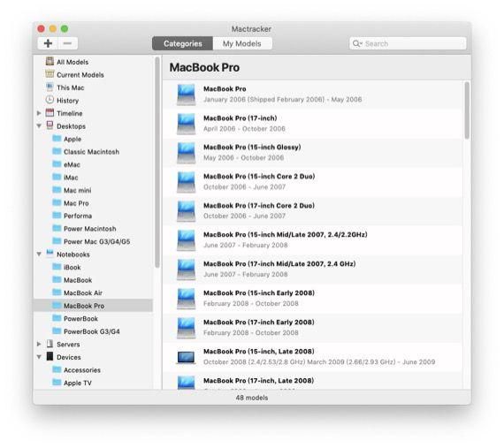This screenshot has height=448, width=504.
Task: Click the MacBook Pro heading title
Action: (x=204, y=67)
